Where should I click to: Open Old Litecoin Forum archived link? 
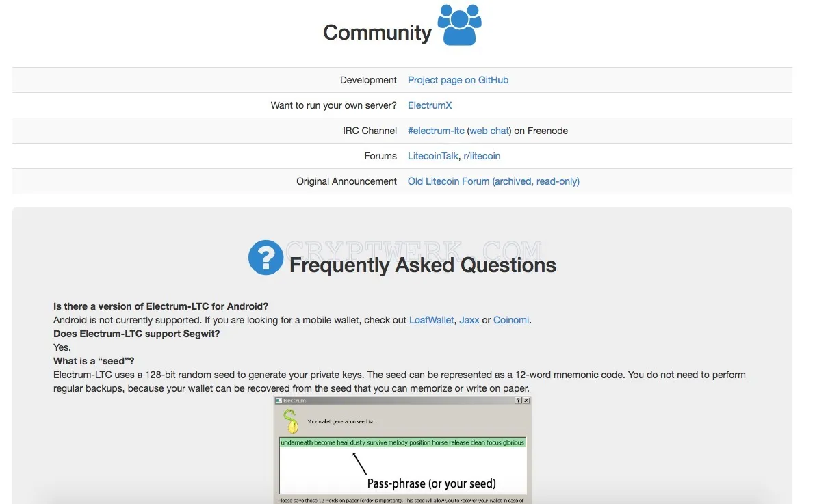(493, 181)
